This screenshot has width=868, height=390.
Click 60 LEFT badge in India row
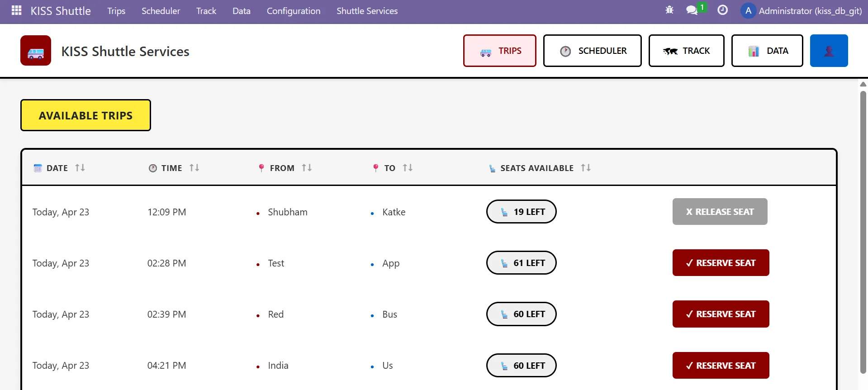[x=522, y=366]
